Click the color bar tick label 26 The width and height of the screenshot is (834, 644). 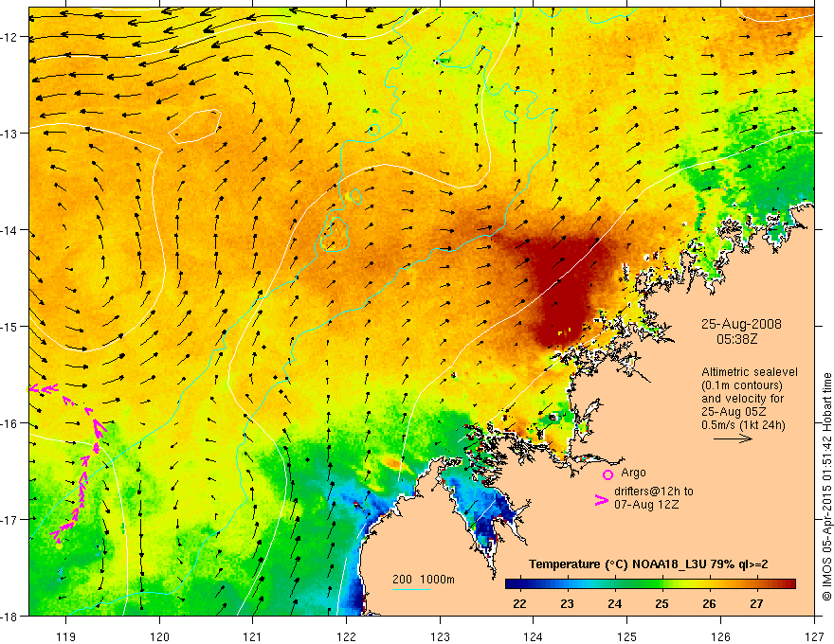click(709, 603)
